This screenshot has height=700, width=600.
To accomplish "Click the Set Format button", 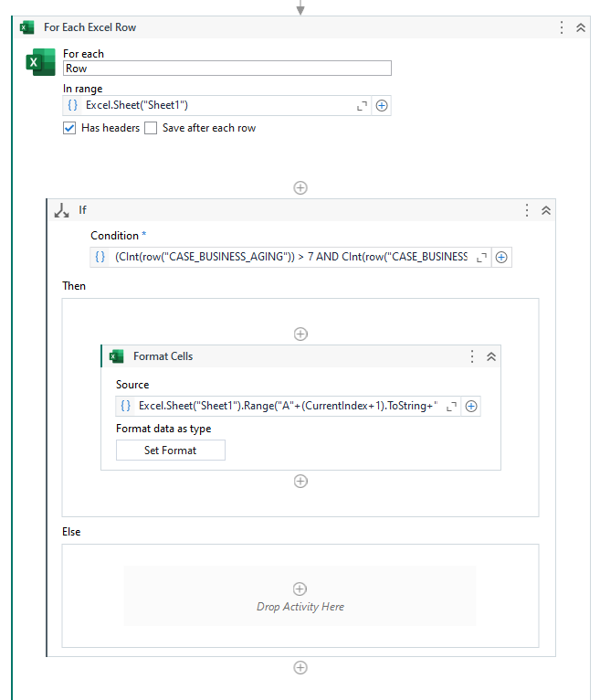I will (x=171, y=450).
